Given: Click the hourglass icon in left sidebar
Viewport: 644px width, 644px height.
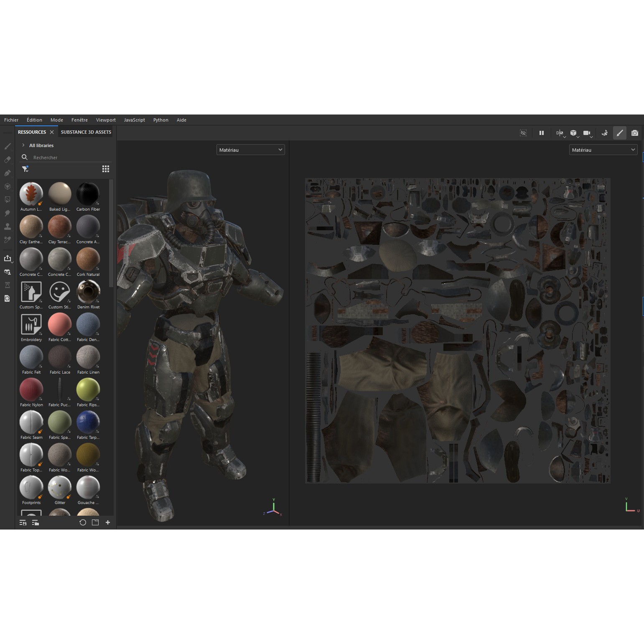Looking at the screenshot, I should click(8, 285).
